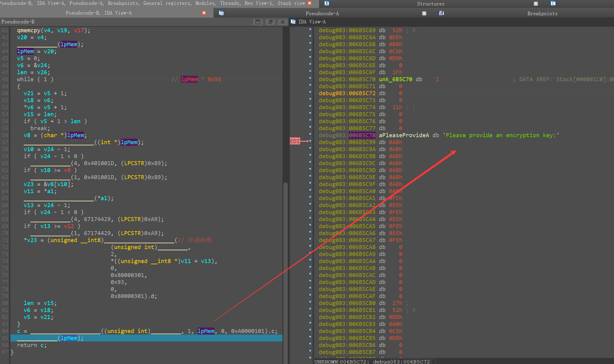Screen dimensions: 614x364
Task: Close the Pseudocode-A tab
Action: [424, 13]
